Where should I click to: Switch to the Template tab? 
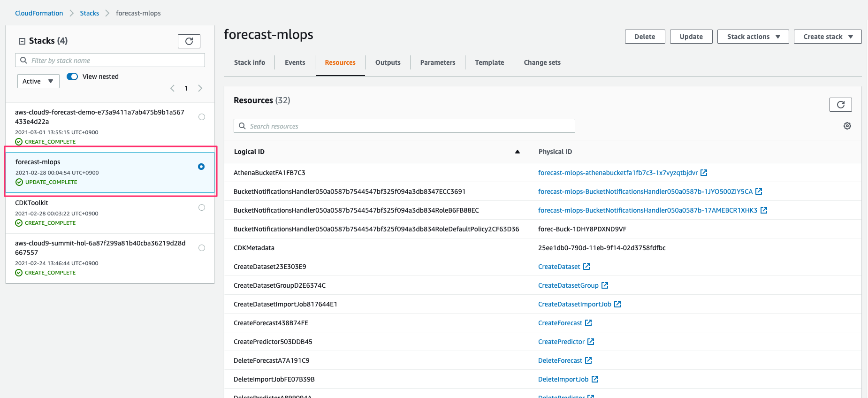pyautogui.click(x=489, y=62)
